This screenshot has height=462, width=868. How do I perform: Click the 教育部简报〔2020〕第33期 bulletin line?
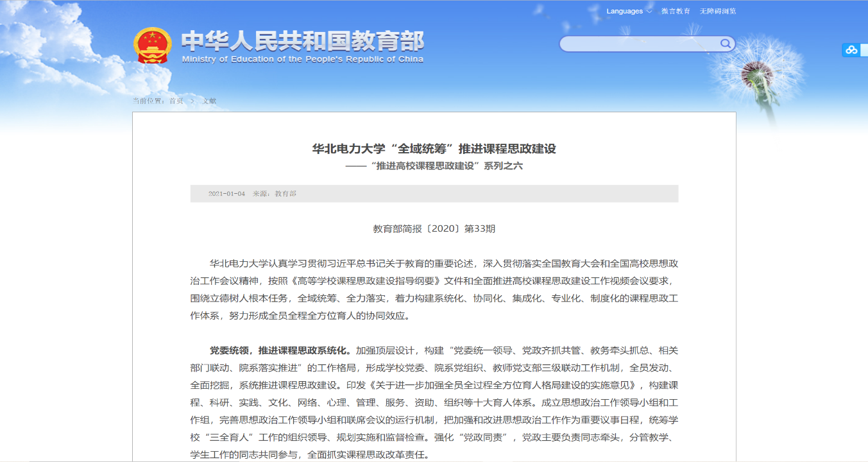[x=434, y=228]
